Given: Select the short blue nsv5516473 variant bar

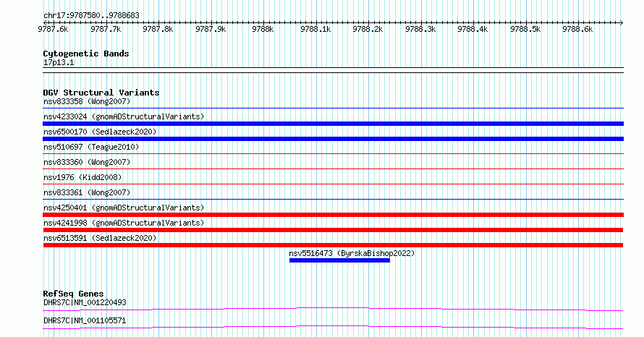Looking at the screenshot, I should 339,260.
